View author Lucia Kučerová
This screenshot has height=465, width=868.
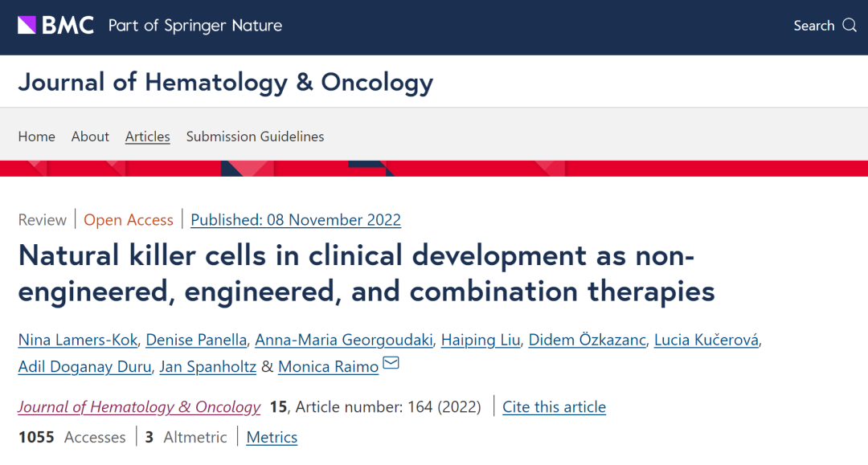[706, 340]
